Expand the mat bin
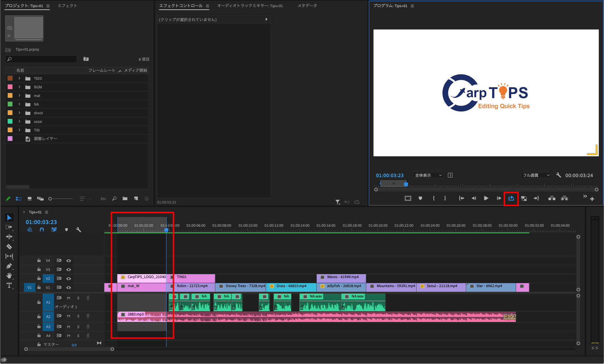 [19, 96]
